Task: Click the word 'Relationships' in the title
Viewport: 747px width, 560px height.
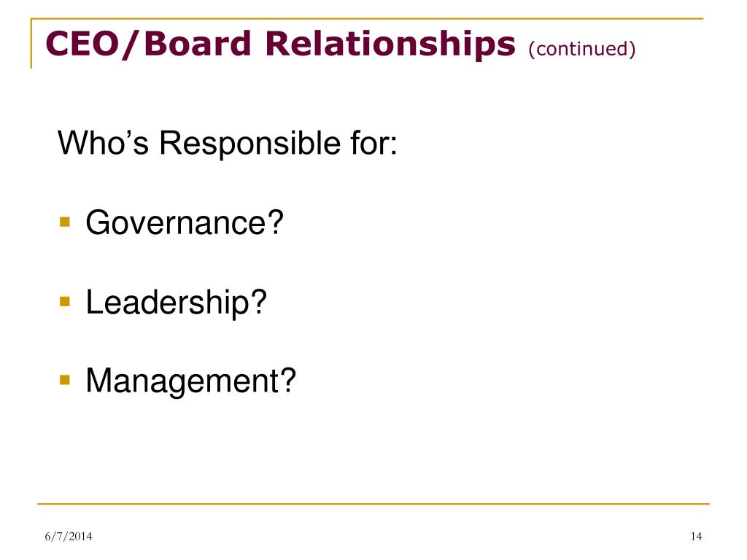Action: 390,44
